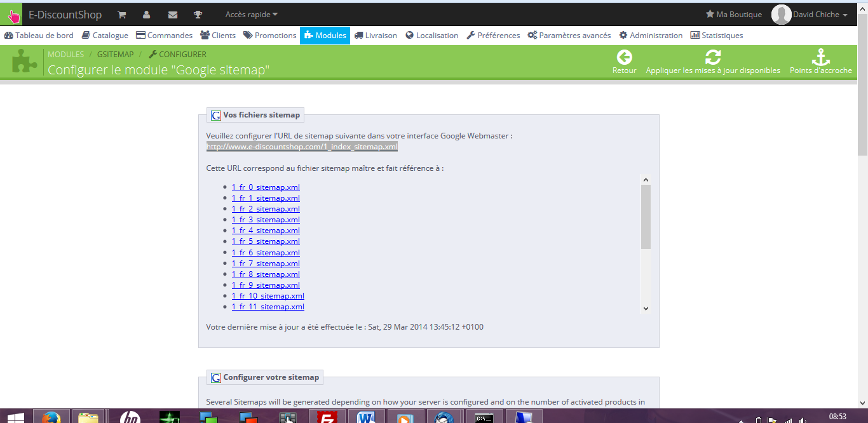Open the Promotions menu
This screenshot has width=868, height=423.
pos(269,36)
